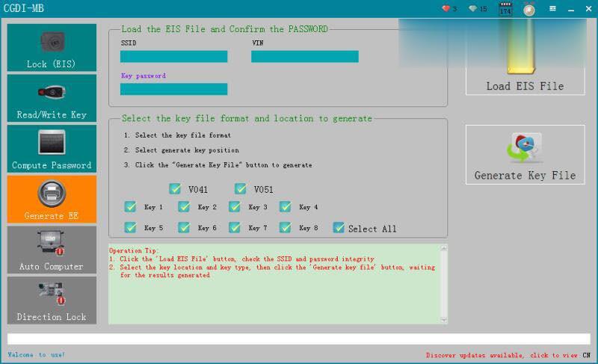Click the Generate Key File button
Image resolution: width=598 pixels, height=364 pixels.
525,155
